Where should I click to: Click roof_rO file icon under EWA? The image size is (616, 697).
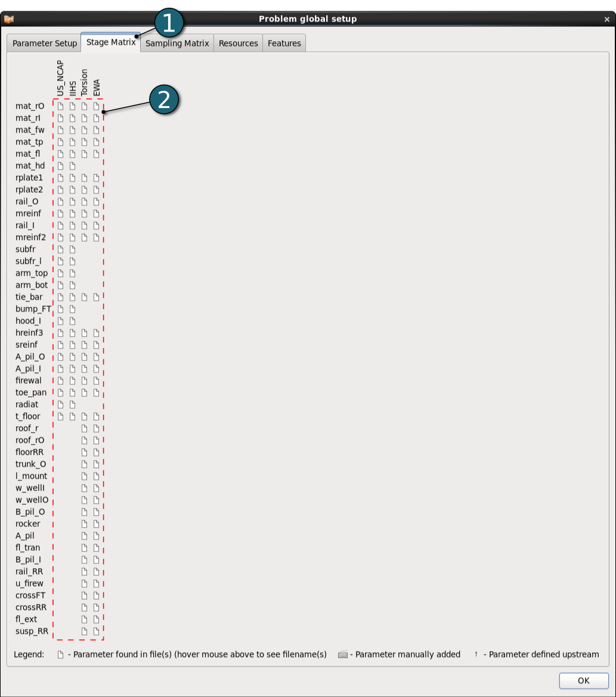coord(97,440)
